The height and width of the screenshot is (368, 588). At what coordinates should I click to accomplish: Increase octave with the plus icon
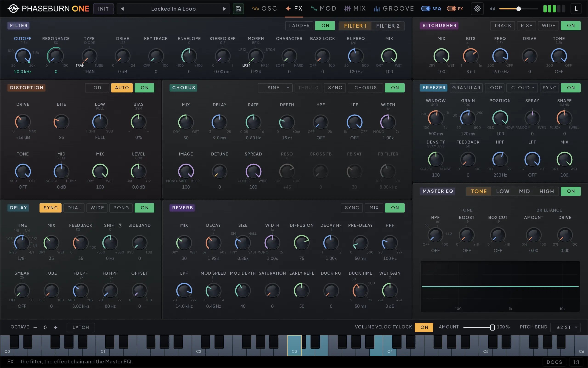tap(56, 327)
